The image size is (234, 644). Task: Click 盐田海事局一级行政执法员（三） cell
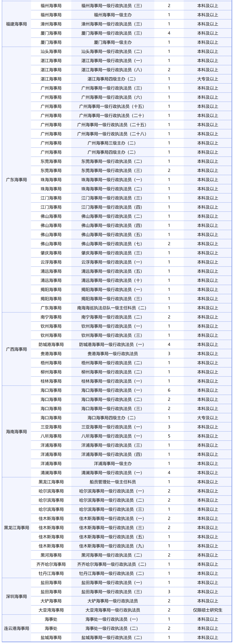113,592
